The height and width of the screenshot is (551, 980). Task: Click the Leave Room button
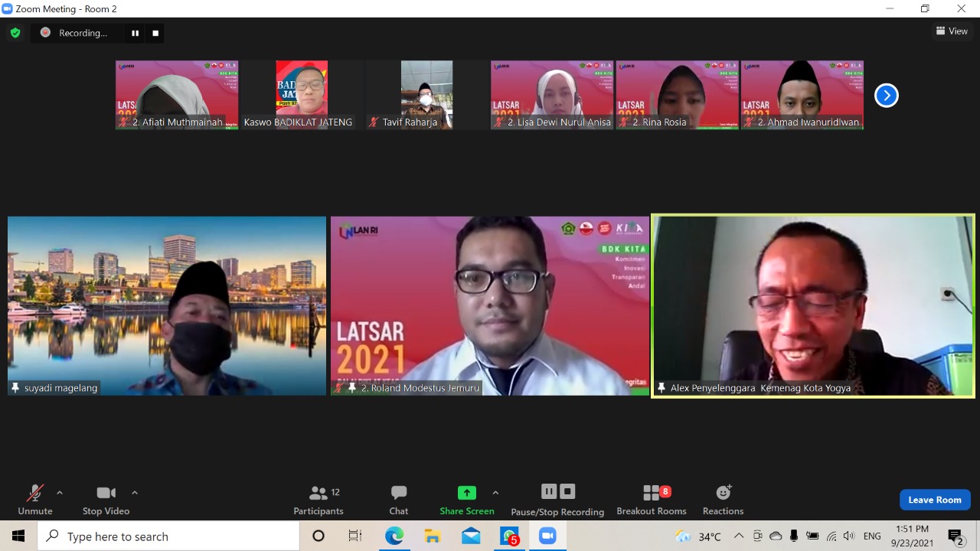(935, 500)
